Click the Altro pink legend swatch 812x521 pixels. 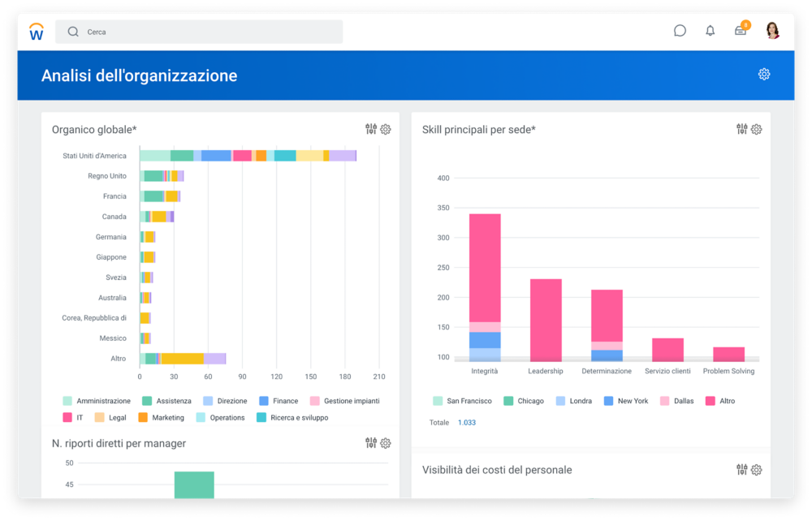[710, 401]
